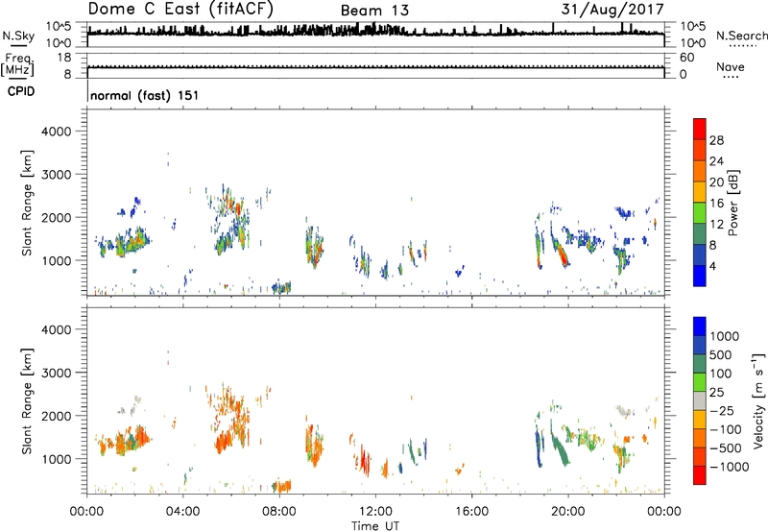Screen dimensions: 768x532
Task: Click the '4000' tick on the power panel
Action: coord(57,132)
